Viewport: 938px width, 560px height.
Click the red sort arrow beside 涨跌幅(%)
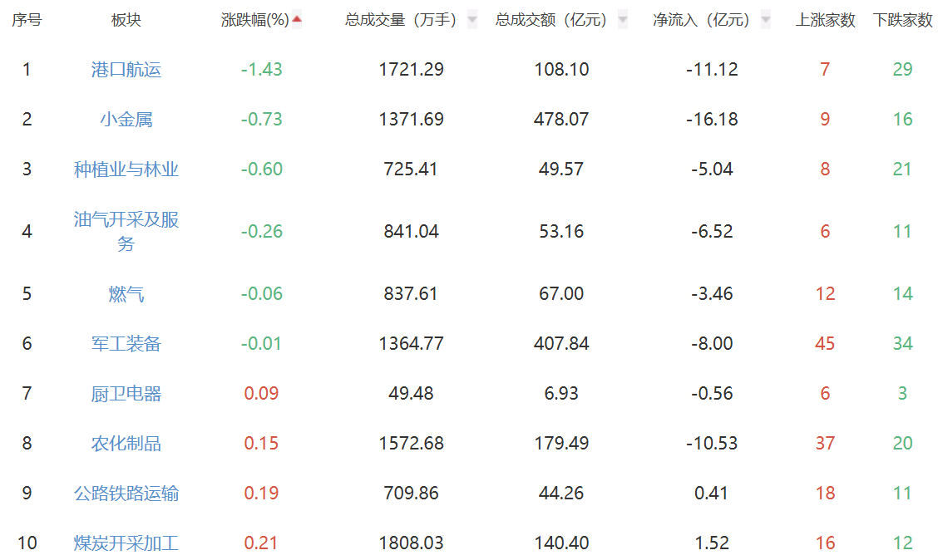[x=297, y=19]
